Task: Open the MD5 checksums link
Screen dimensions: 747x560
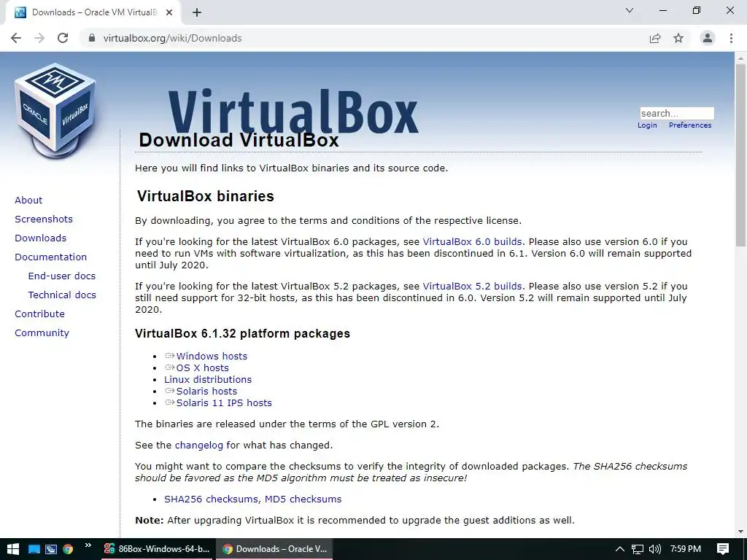Action: 303,499
